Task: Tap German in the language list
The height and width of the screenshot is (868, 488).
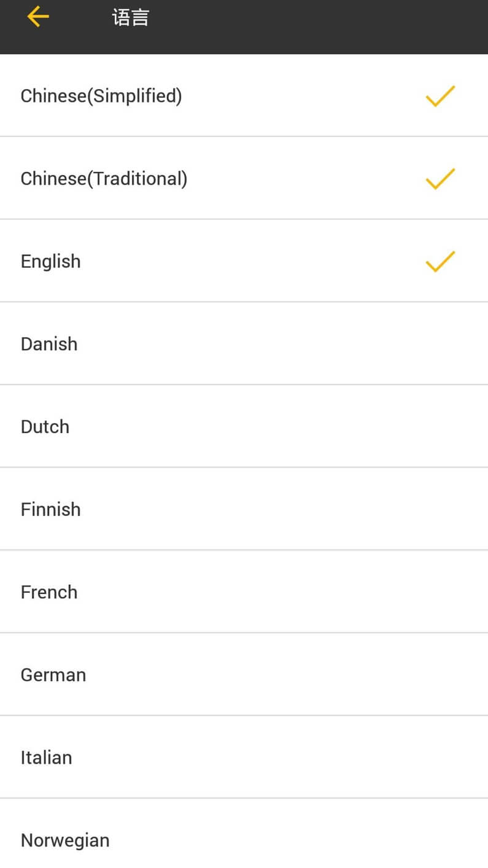Action: click(x=53, y=674)
